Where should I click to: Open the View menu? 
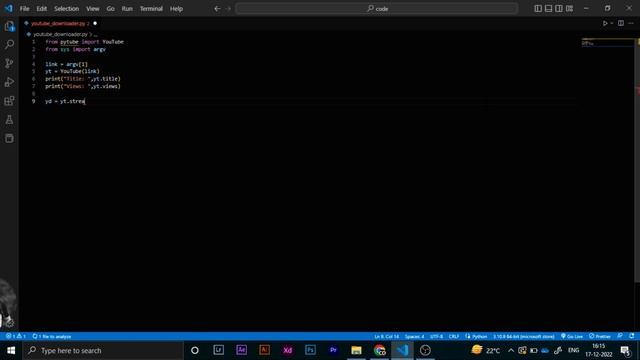(x=93, y=9)
